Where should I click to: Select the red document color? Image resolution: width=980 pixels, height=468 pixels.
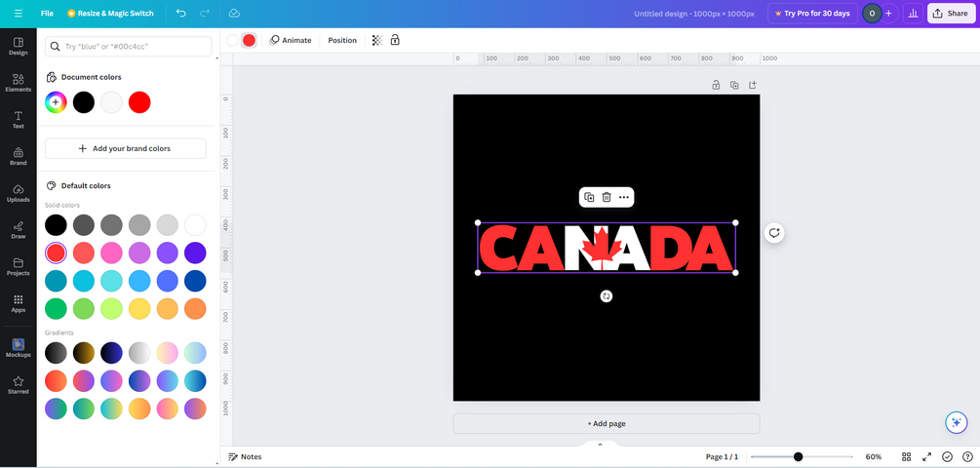[x=139, y=102]
